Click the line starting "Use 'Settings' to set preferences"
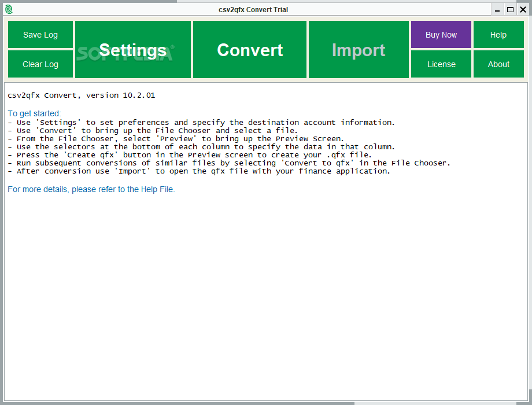 (201, 123)
